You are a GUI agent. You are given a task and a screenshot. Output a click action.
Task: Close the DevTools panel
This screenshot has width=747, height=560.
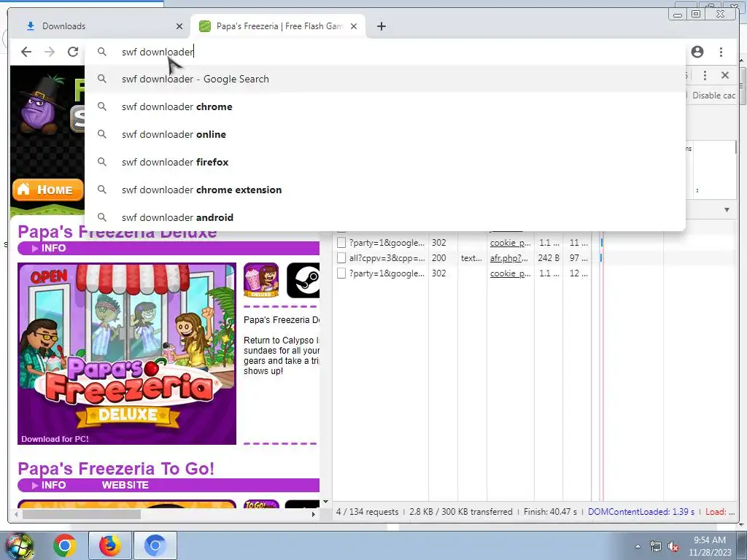coord(724,75)
